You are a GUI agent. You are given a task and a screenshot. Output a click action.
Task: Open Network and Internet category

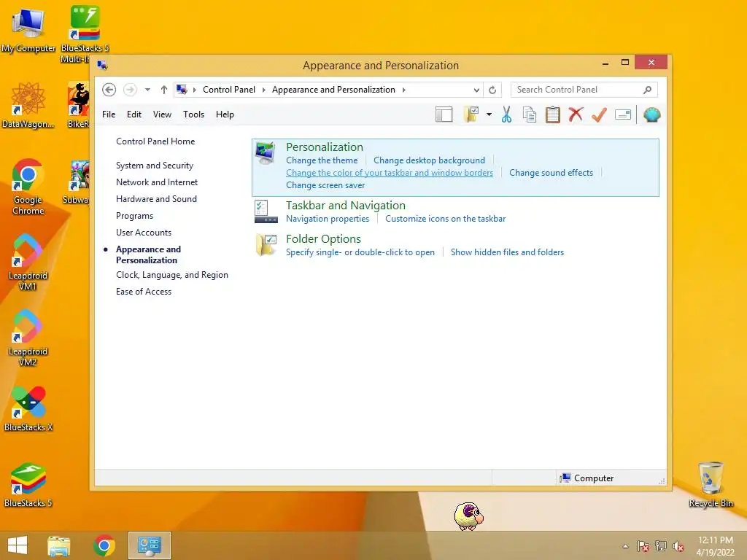pos(157,182)
